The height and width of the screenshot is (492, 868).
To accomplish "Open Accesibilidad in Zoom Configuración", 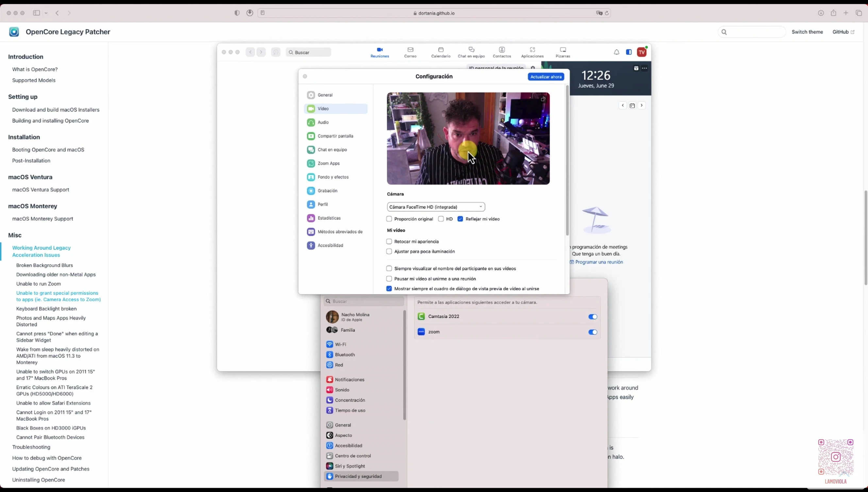I will pyautogui.click(x=336, y=245).
